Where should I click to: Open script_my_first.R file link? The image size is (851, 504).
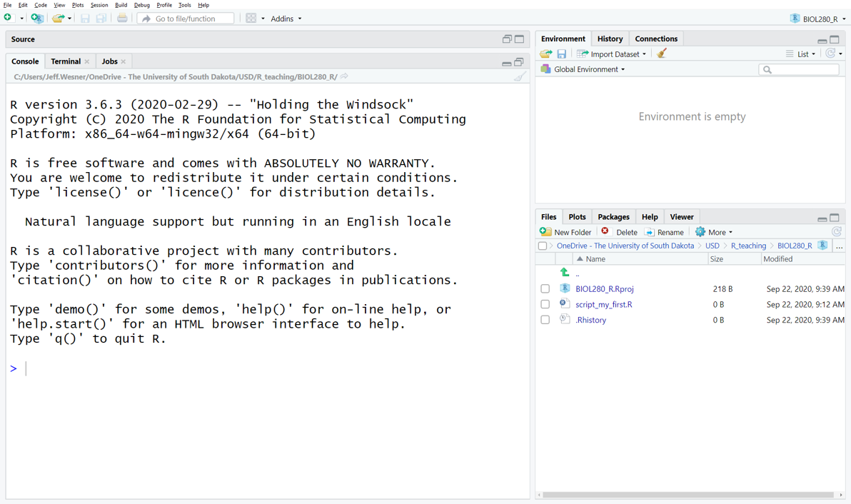click(603, 305)
